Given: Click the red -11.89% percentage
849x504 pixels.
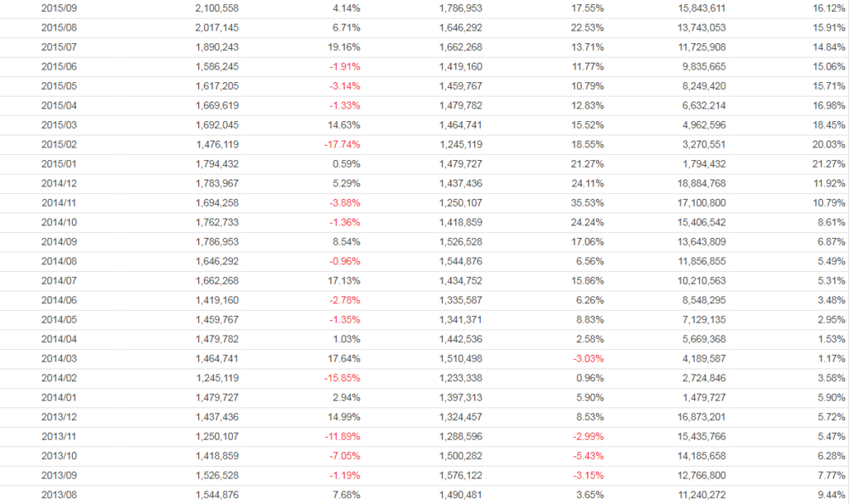Looking at the screenshot, I should click(342, 436).
